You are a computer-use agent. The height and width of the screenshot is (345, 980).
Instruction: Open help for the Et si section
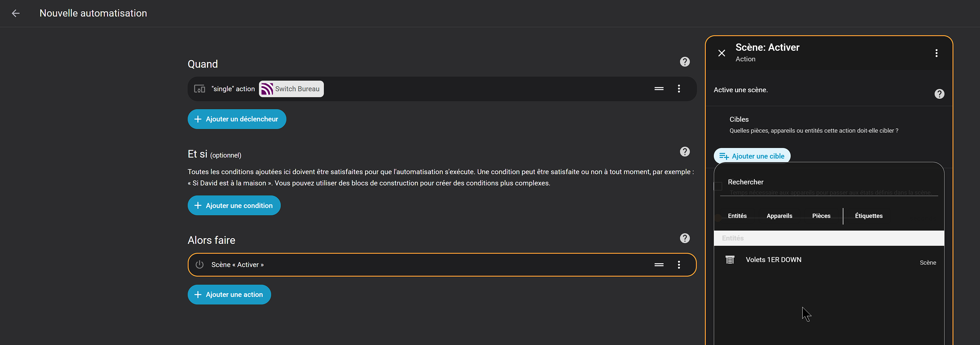click(684, 152)
